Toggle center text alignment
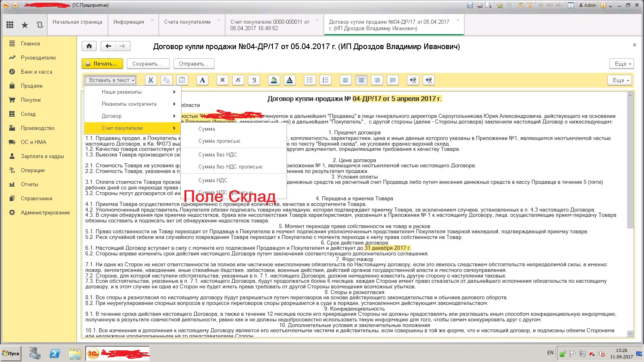The width and height of the screenshot is (644, 362). click(361, 80)
